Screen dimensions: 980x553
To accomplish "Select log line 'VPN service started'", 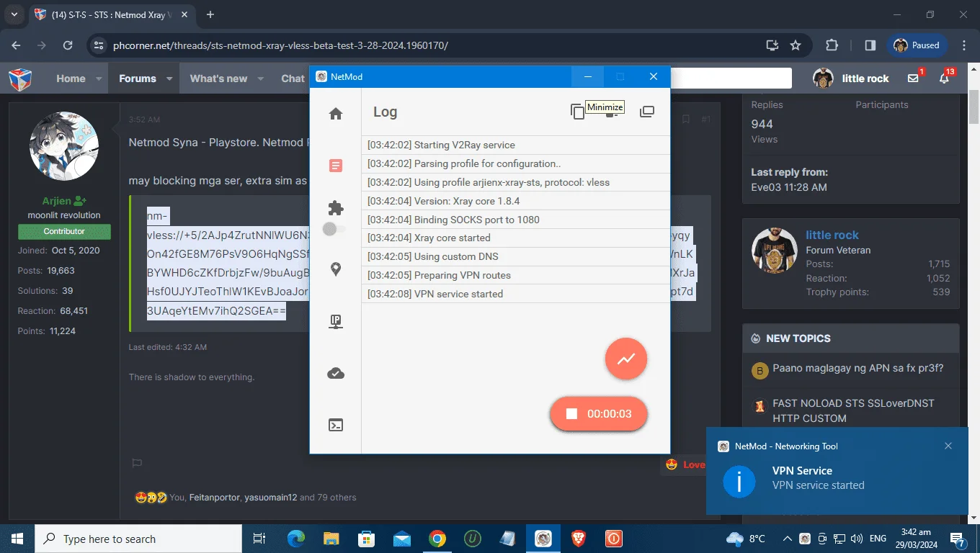I will [x=516, y=294].
